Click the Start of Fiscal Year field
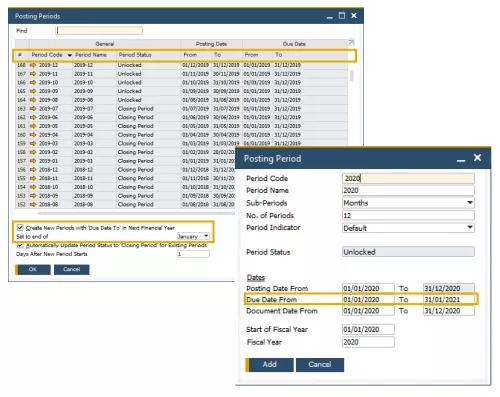 click(368, 329)
